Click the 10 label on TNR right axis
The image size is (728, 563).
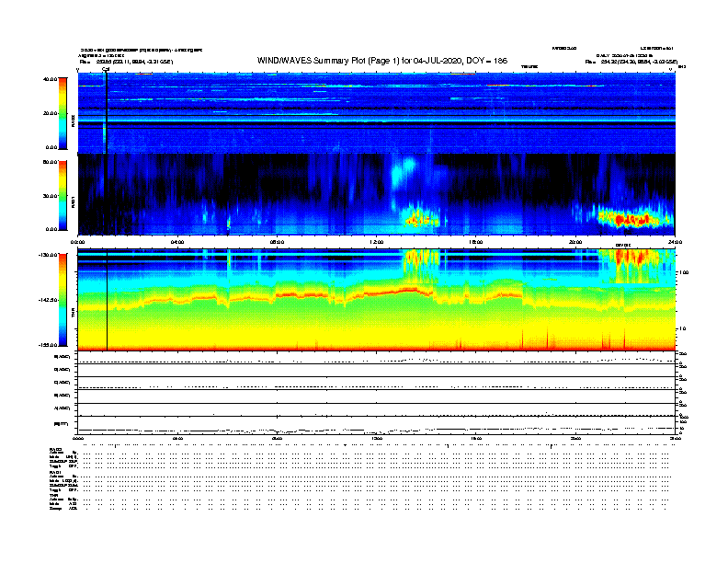682,329
